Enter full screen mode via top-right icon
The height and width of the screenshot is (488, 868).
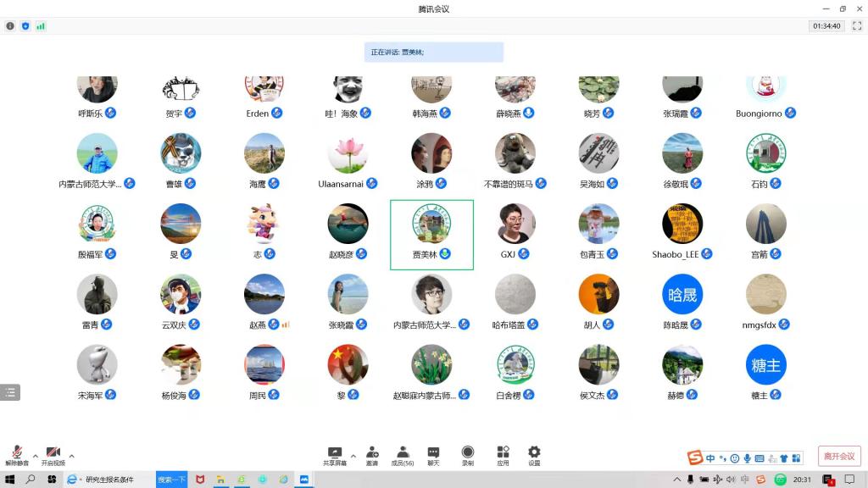coord(856,26)
